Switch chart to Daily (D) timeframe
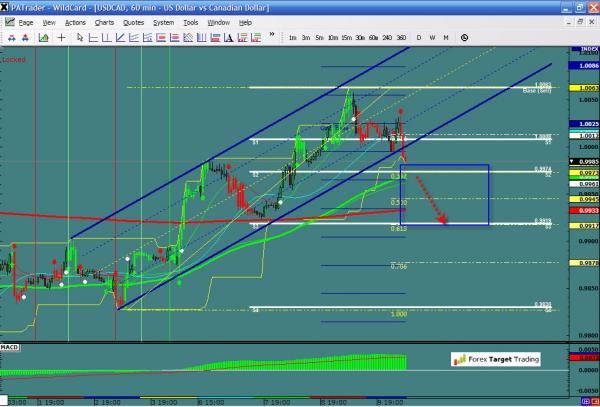Image resolution: width=600 pixels, height=407 pixels. click(x=418, y=38)
